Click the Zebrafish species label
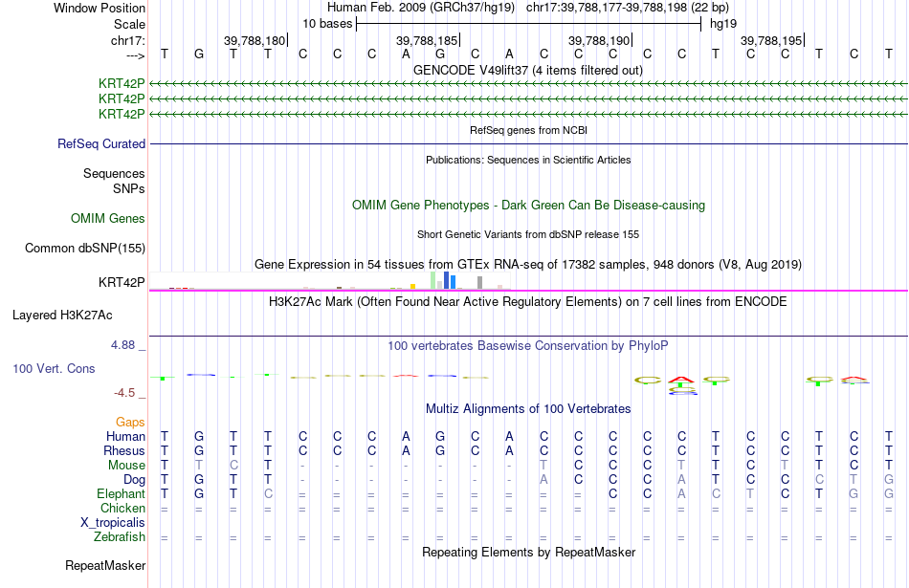Screen dimensions: 909x588 click(x=120, y=537)
